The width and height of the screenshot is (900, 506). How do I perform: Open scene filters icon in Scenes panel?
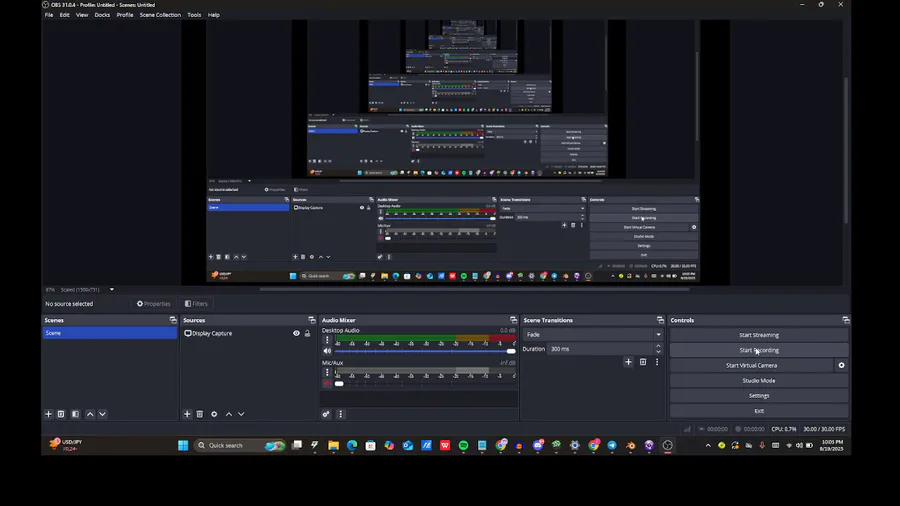coord(75,414)
